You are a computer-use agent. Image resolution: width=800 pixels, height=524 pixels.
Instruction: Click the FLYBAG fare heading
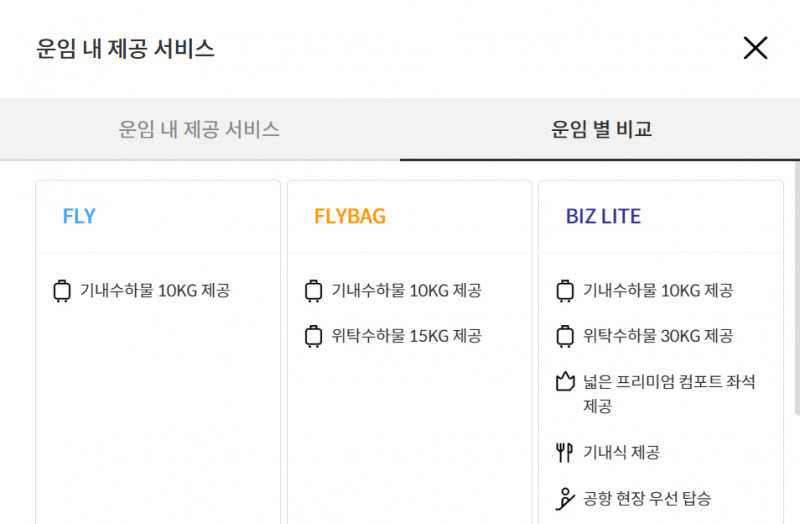(x=349, y=216)
